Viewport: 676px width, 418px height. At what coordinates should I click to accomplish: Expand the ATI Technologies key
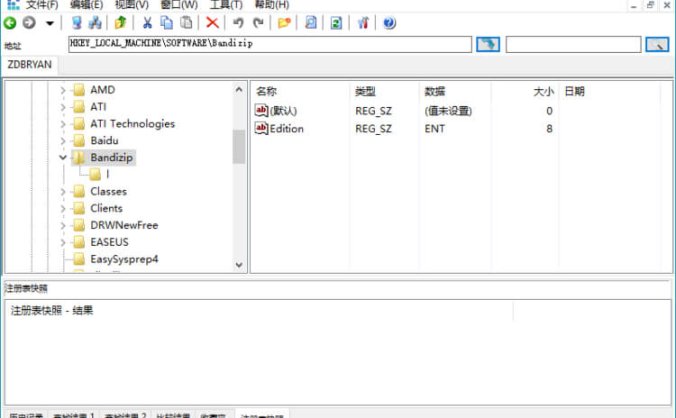(x=63, y=124)
